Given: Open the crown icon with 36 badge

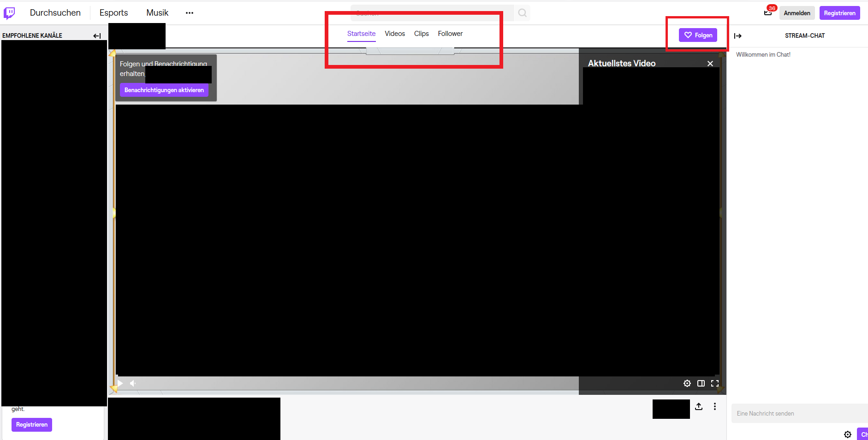Looking at the screenshot, I should 768,12.
